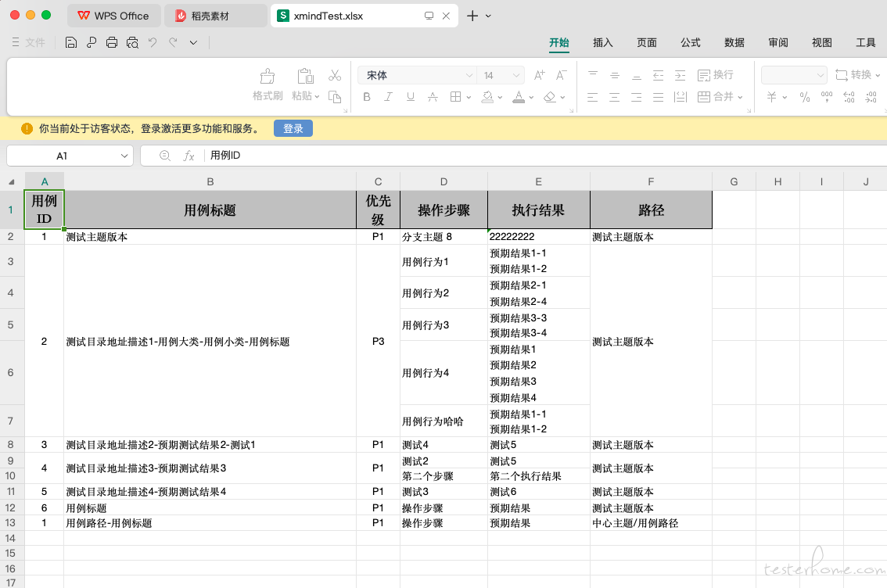Align cell content to vertical middle
The width and height of the screenshot is (887, 588).
(x=615, y=74)
